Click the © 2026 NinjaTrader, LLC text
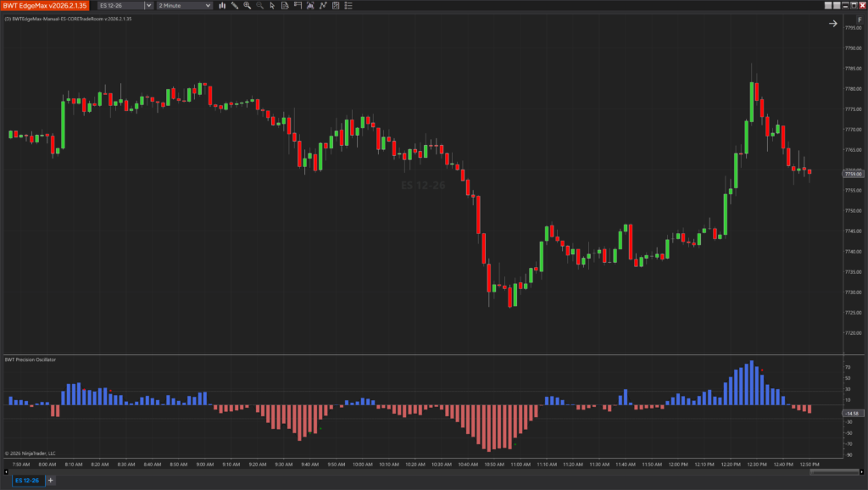This screenshot has height=490, width=868. coord(31,454)
